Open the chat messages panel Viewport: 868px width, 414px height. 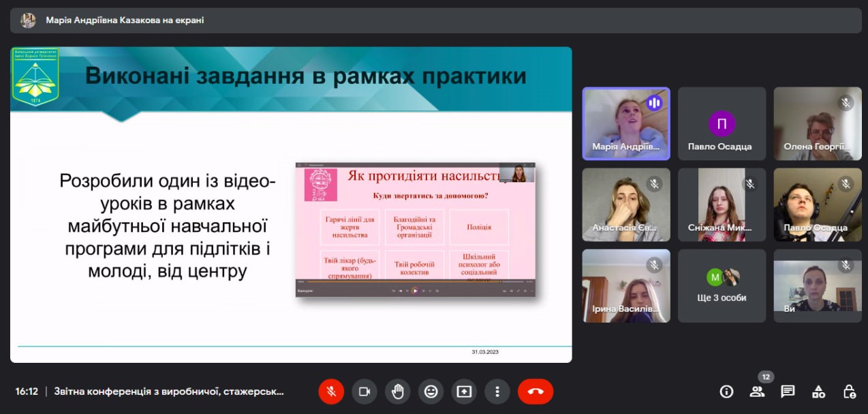click(788, 391)
